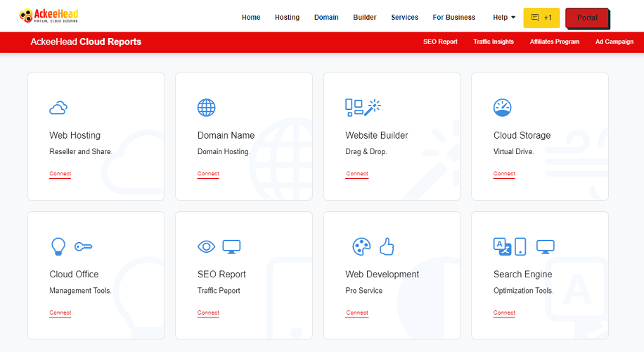The width and height of the screenshot is (644, 352).
Task: Click the Web Development card title
Action: (382, 275)
